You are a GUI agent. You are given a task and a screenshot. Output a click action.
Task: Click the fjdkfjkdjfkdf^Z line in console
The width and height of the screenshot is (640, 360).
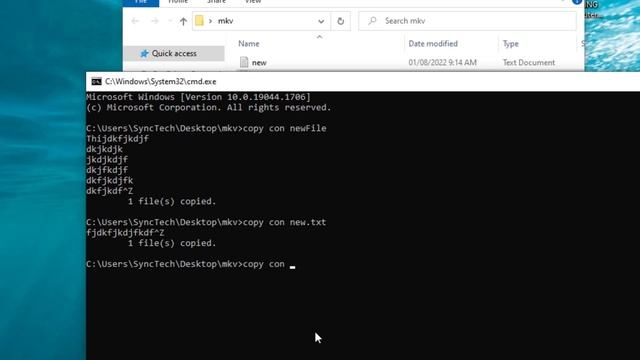coord(125,233)
